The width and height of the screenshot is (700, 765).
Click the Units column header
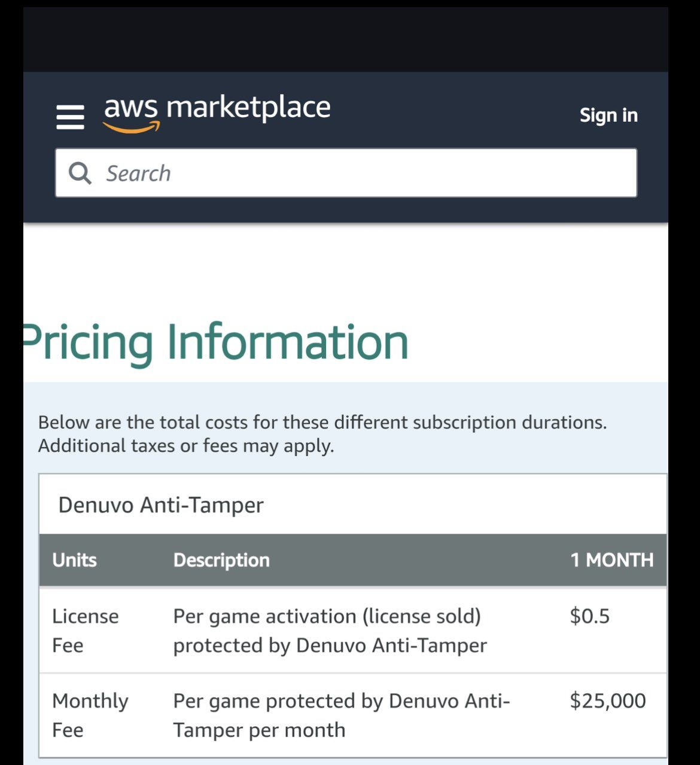[x=74, y=560]
